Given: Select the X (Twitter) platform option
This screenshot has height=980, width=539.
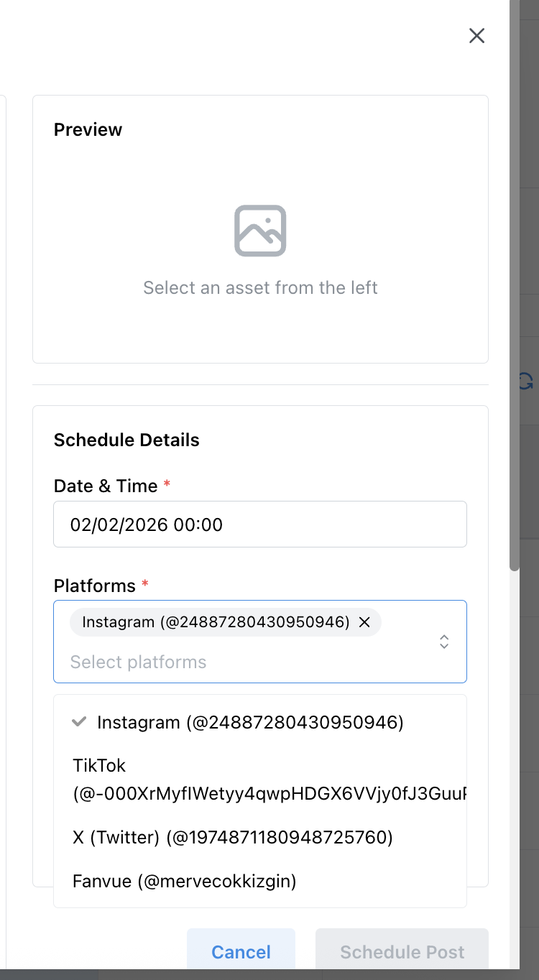Looking at the screenshot, I should [x=232, y=837].
